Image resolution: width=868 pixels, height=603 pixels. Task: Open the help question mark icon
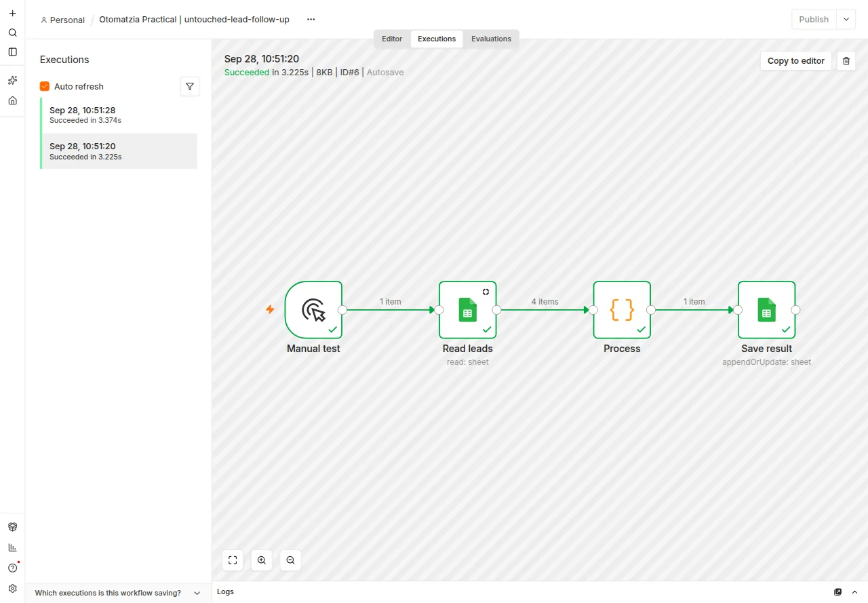click(x=12, y=568)
